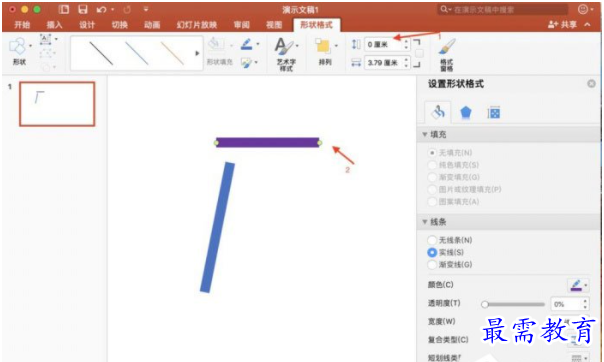Image resolution: width=604 pixels, height=362 pixels.
Task: Open the dash type (短划线类型) dropdown
Action: (x=579, y=358)
